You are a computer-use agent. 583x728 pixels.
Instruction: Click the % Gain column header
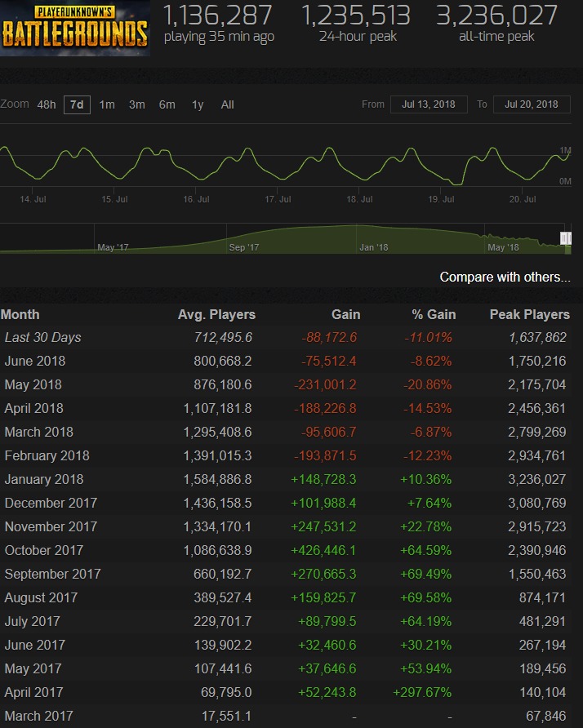(x=434, y=314)
